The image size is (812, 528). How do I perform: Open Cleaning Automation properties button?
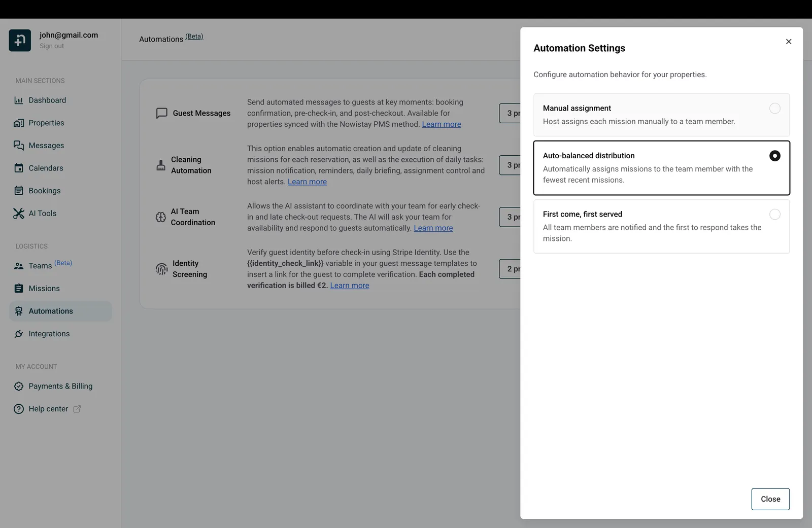click(510, 165)
